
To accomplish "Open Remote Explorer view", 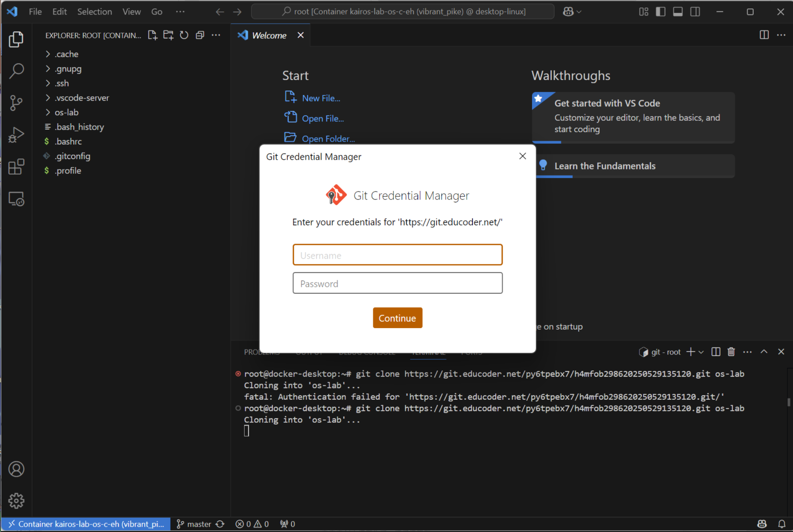I will (16, 199).
